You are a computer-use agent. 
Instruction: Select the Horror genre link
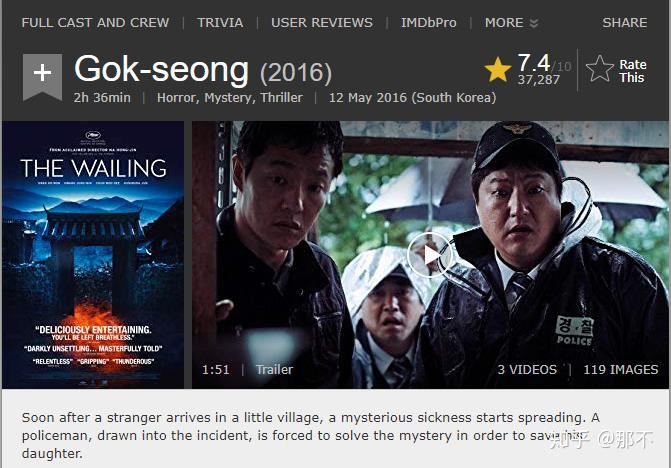pos(177,98)
